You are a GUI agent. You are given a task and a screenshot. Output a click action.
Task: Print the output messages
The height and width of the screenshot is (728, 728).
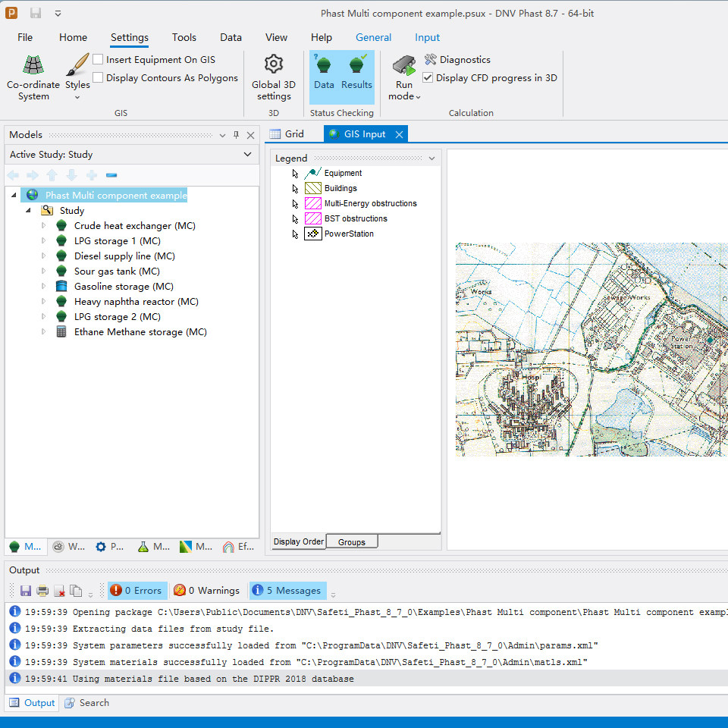tap(42, 591)
